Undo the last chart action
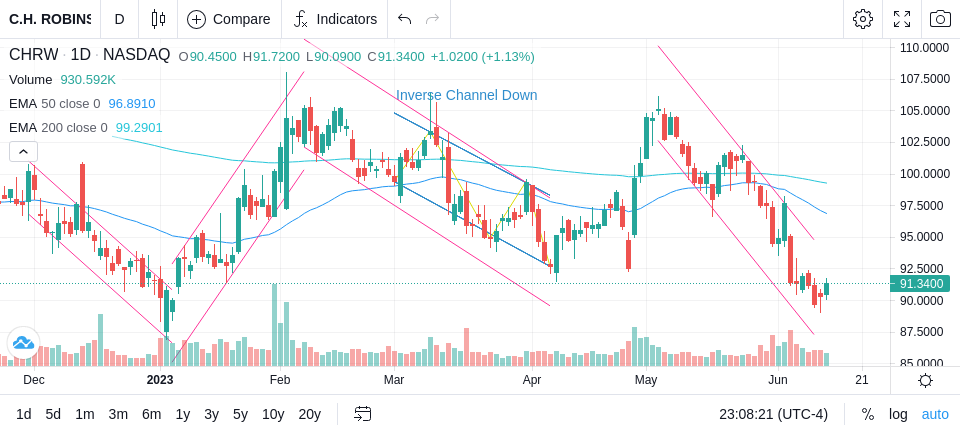960x433 pixels. click(x=404, y=19)
